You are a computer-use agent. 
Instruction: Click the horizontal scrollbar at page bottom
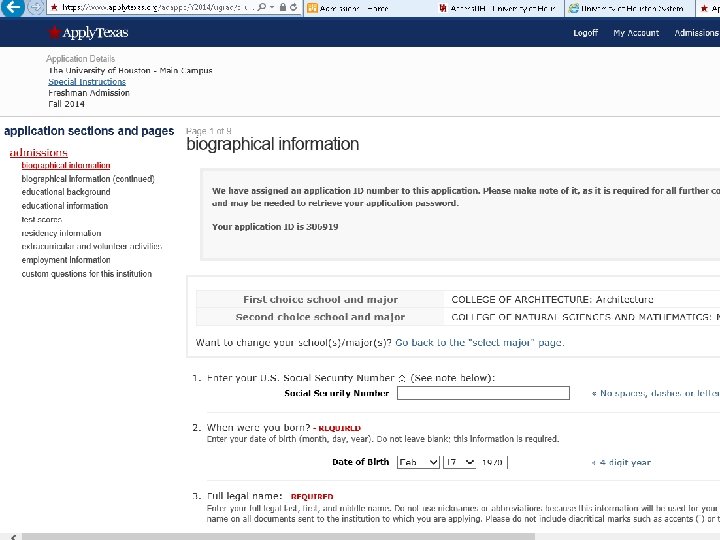click(278, 536)
